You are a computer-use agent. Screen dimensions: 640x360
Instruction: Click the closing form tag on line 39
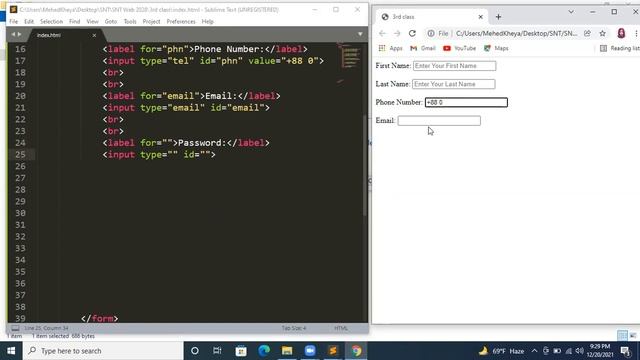(x=100, y=318)
